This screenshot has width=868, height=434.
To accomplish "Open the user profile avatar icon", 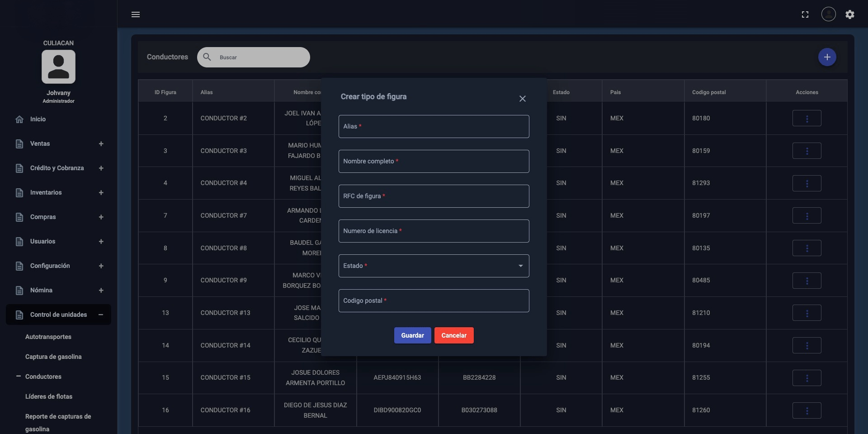I will (x=828, y=14).
